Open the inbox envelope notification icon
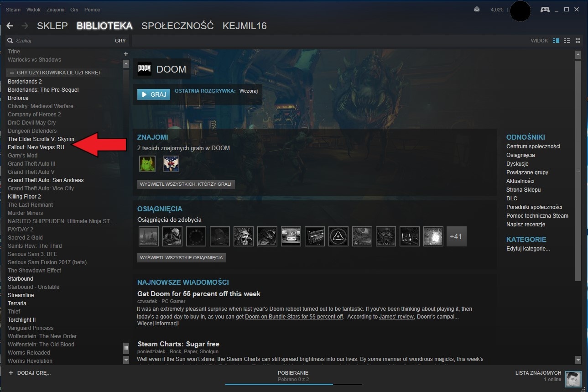588x392 pixels. (x=477, y=9)
